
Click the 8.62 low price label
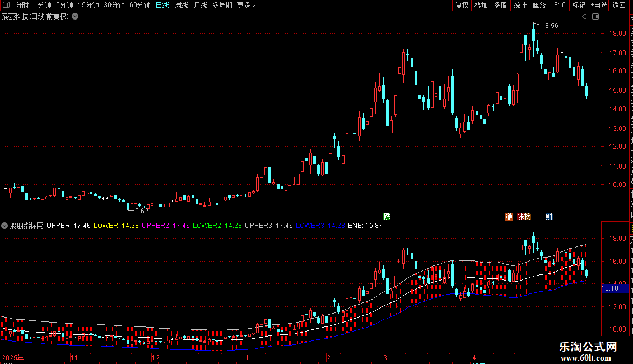coord(142,211)
